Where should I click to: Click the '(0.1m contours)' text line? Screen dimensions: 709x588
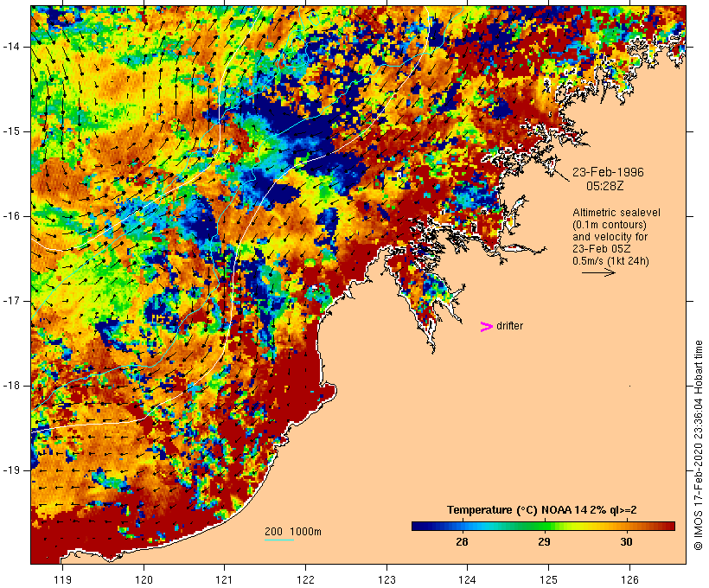pyautogui.click(x=610, y=225)
